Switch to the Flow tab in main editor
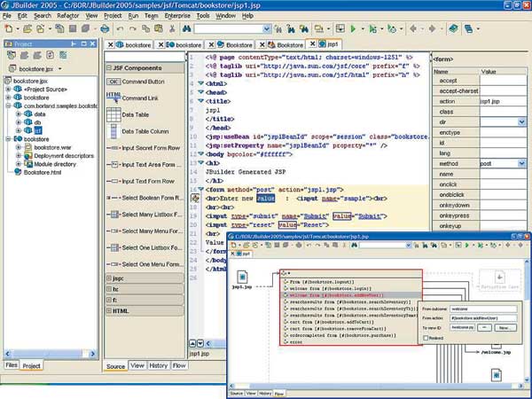 tap(179, 365)
